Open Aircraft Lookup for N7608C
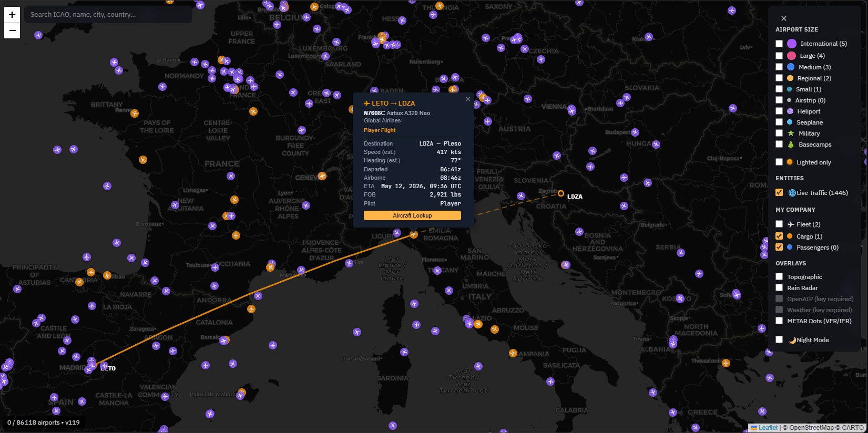 [412, 215]
